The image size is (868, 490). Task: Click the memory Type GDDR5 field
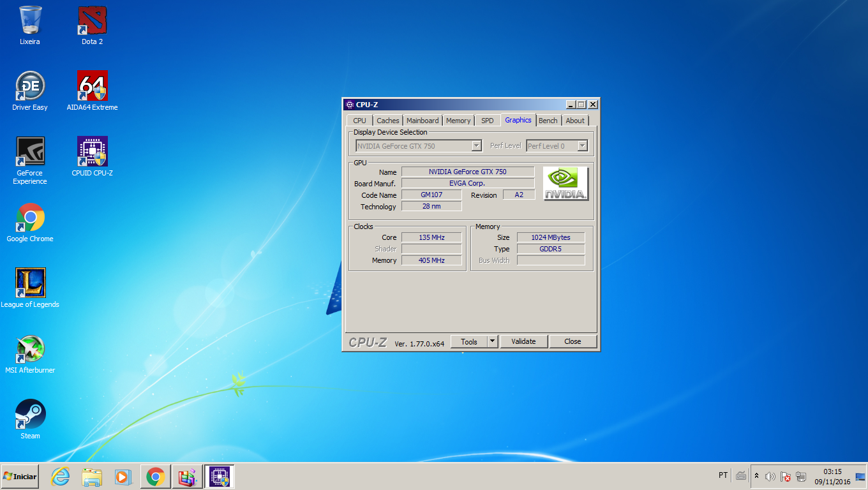pyautogui.click(x=551, y=249)
